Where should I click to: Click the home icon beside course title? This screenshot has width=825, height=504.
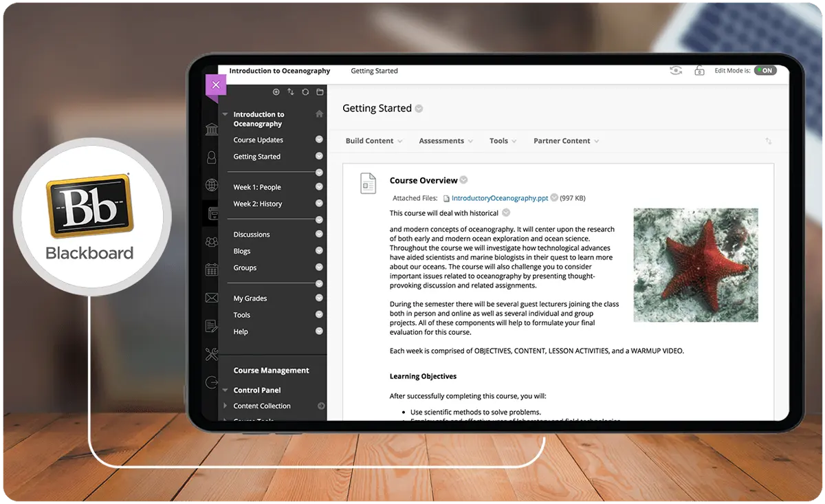point(319,114)
